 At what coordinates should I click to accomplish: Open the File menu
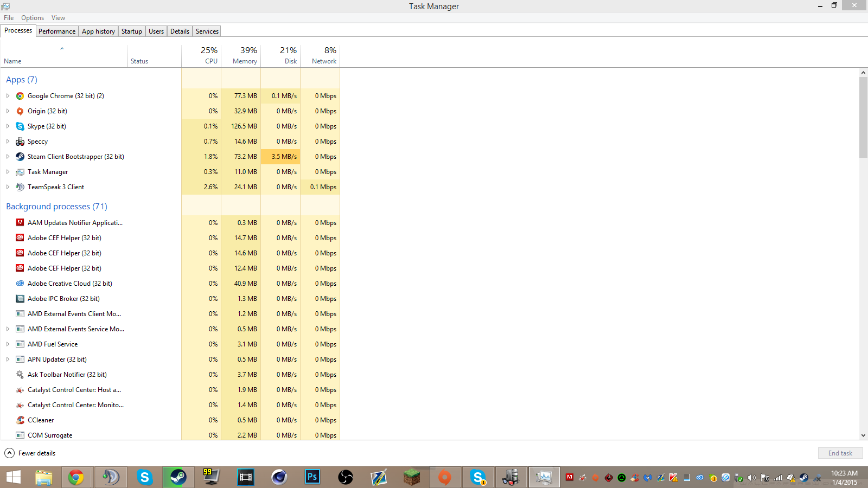tap(9, 18)
